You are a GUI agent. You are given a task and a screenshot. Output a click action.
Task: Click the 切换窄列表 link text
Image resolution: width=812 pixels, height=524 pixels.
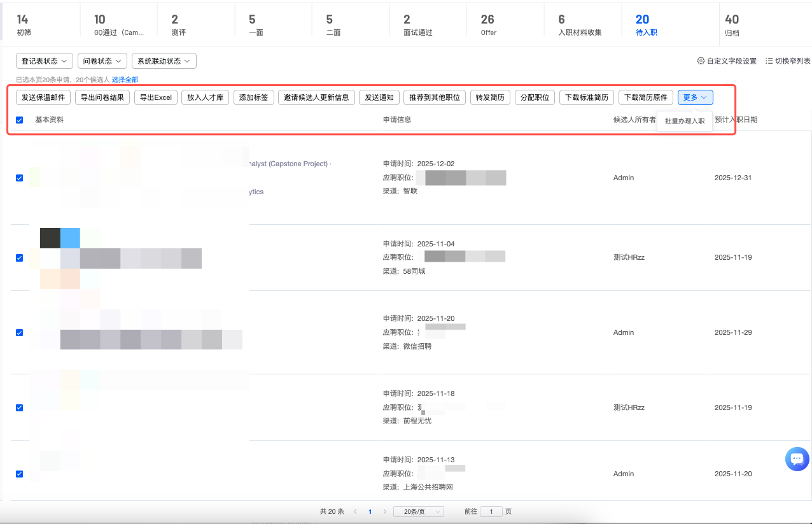(x=792, y=61)
